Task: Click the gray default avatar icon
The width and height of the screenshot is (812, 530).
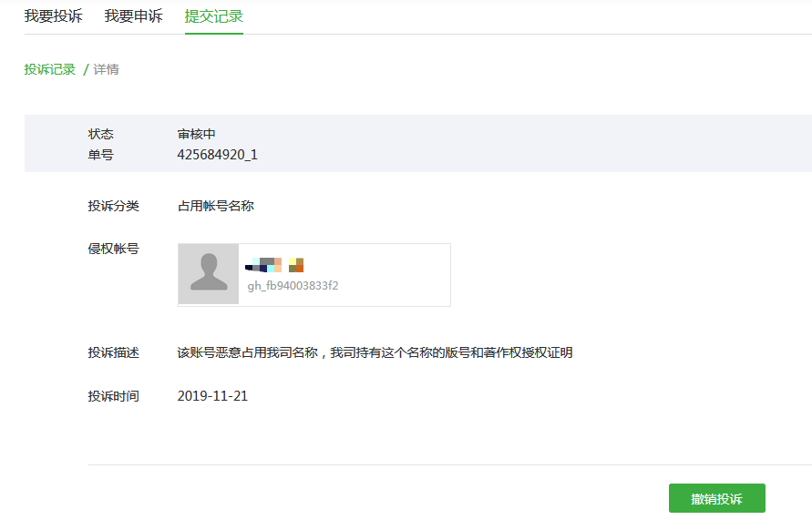Action: click(209, 274)
